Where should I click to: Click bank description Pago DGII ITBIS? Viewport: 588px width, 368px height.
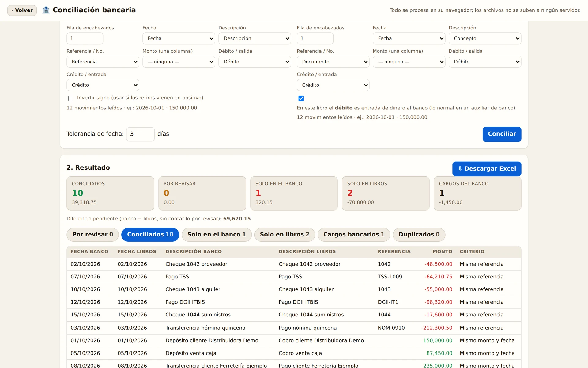[x=185, y=302]
